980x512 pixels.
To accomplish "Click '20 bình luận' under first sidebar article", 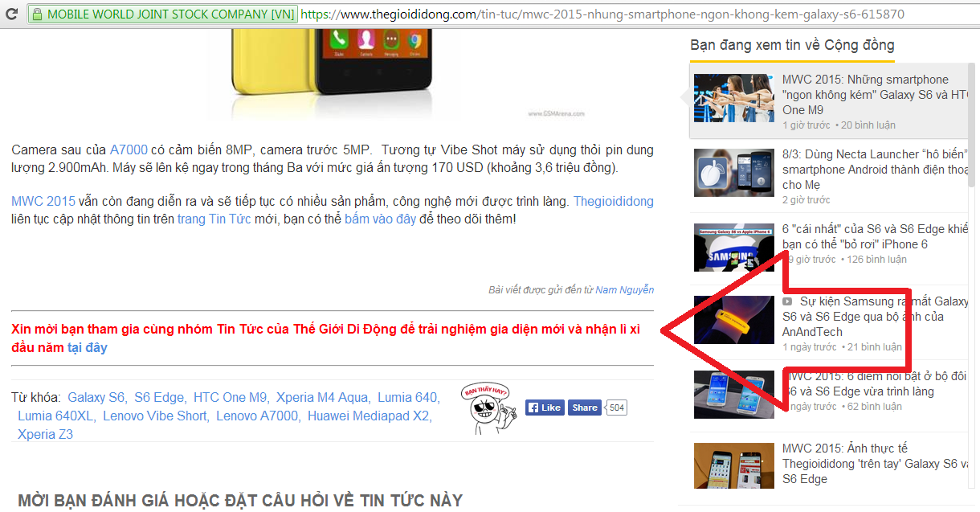I will (x=868, y=125).
